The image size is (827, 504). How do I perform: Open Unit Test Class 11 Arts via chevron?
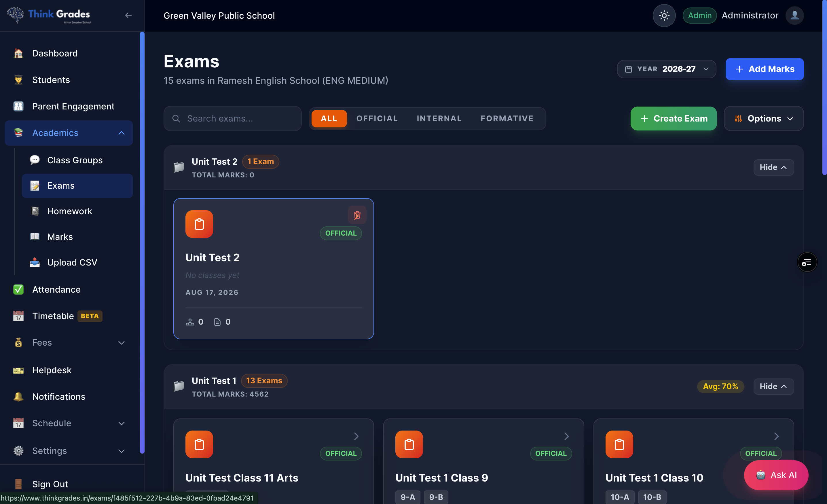tap(356, 436)
